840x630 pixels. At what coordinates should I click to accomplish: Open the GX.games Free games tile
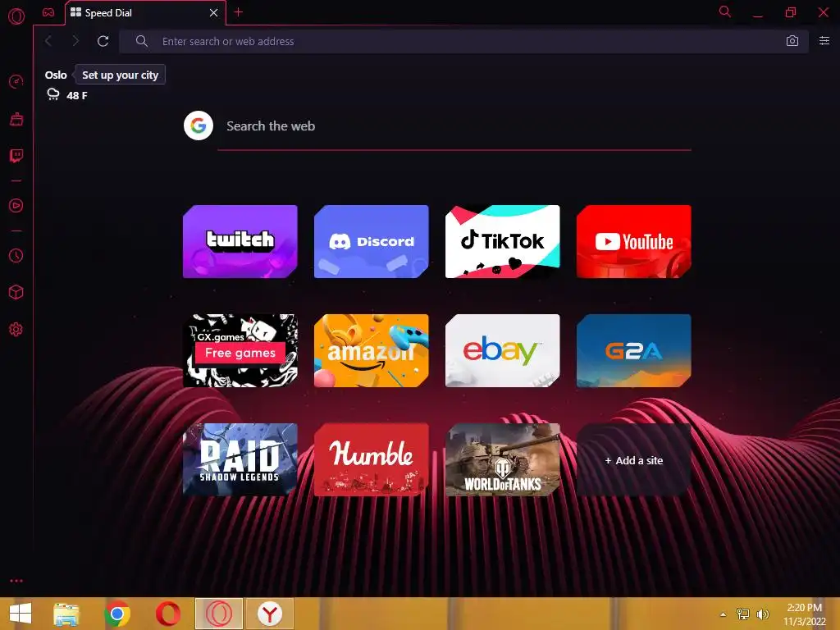click(x=240, y=351)
